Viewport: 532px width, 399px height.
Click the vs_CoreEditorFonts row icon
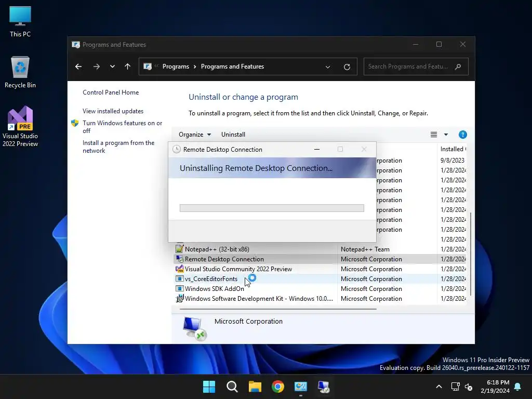[179, 278]
